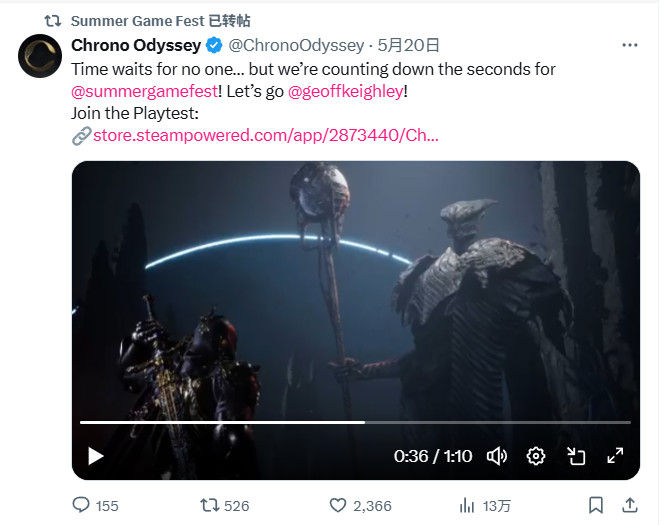Expand video to fullscreen
This screenshot has width=668, height=525.
(615, 456)
